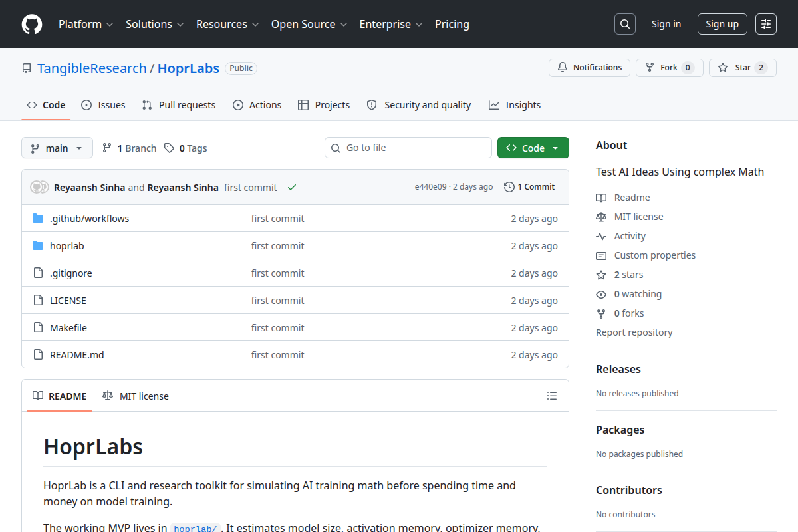798x532 pixels.
Task: Click the Sign in link
Action: click(666, 24)
